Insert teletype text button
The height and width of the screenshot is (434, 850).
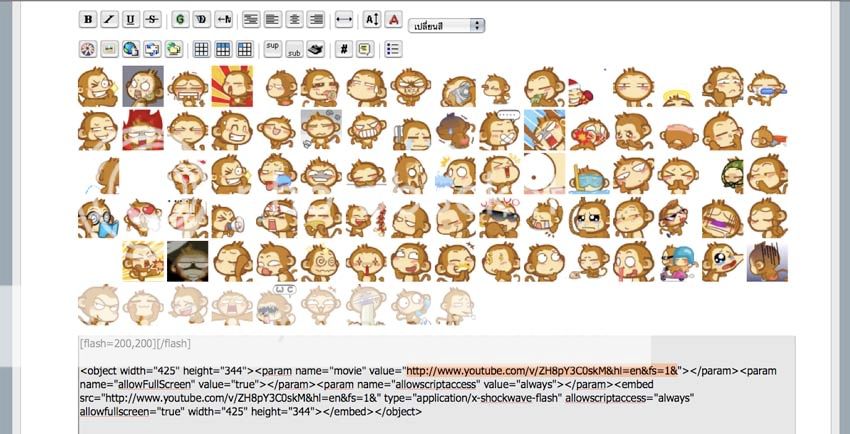[315, 49]
